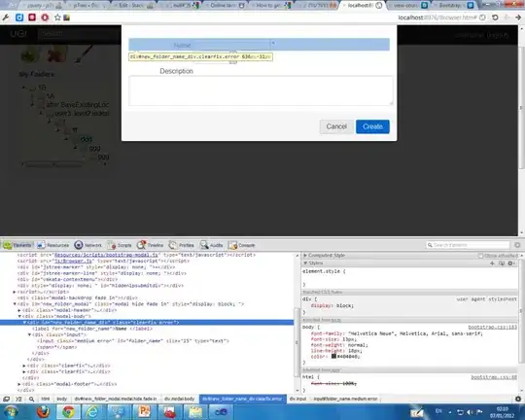
Task: Select the Elements panel tab
Action: tap(17, 245)
